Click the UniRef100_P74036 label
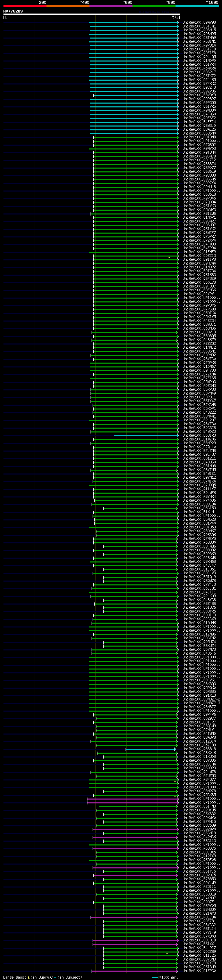Image resolution: width=222 pixels, height=980 pixels. (x=199, y=501)
